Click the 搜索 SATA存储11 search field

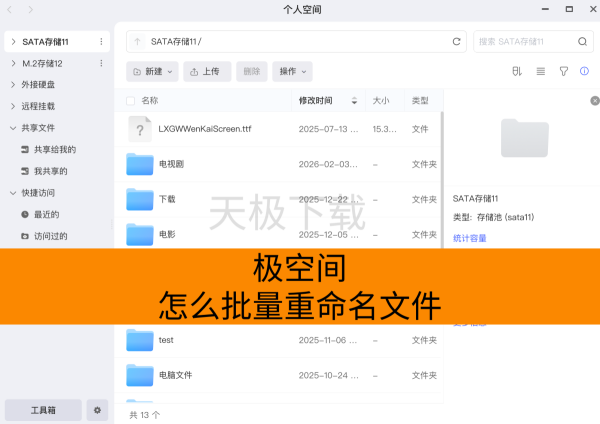(x=522, y=42)
